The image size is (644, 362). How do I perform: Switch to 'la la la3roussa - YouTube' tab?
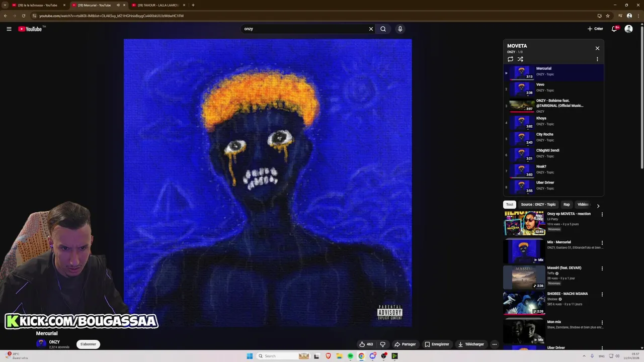coord(38,5)
